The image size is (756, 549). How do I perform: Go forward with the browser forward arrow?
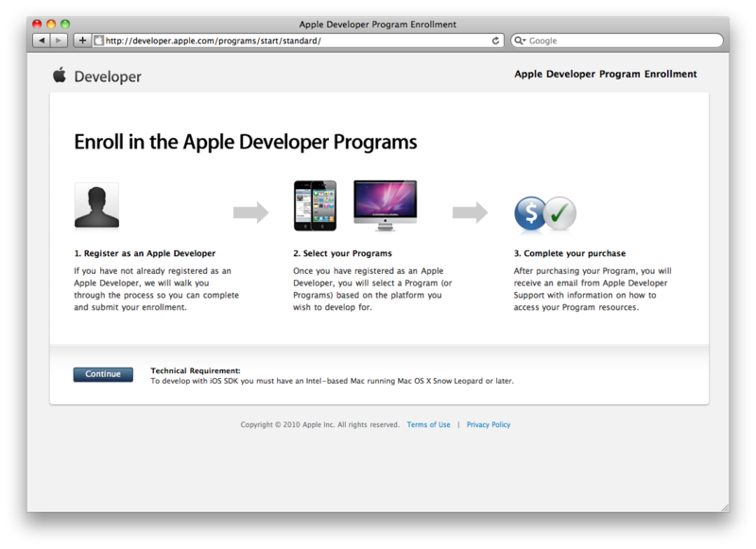pyautogui.click(x=59, y=41)
